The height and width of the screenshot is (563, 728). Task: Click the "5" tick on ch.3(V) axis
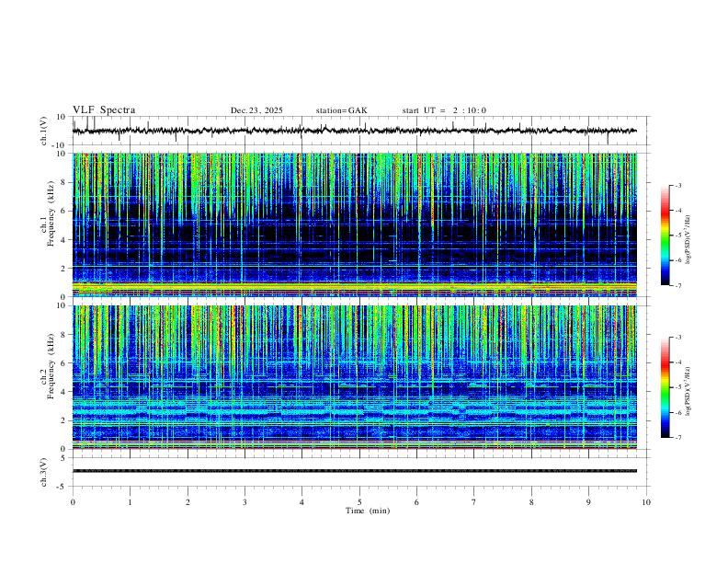click(x=64, y=457)
